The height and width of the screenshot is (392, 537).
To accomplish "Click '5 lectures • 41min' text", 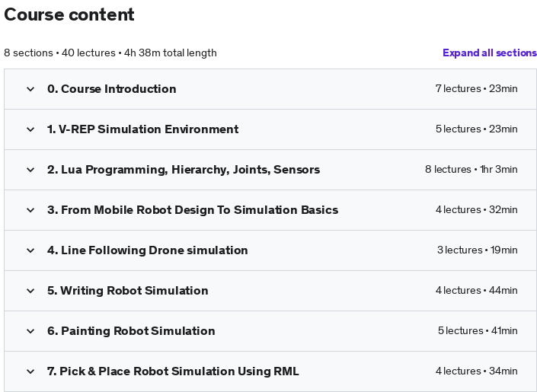I will (x=478, y=330).
